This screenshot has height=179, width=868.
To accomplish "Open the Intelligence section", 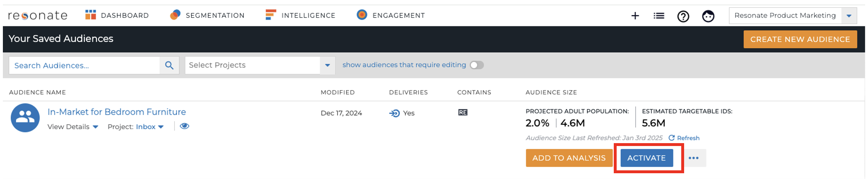I will (300, 15).
